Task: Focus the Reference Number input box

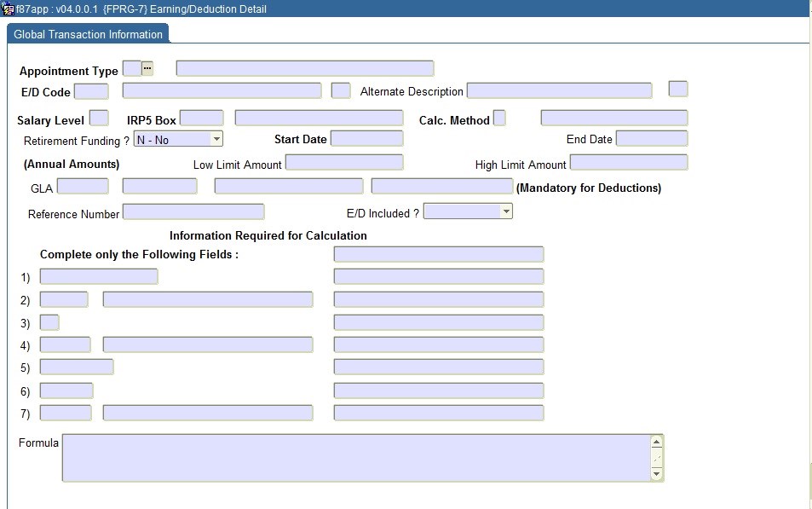Action: point(193,211)
